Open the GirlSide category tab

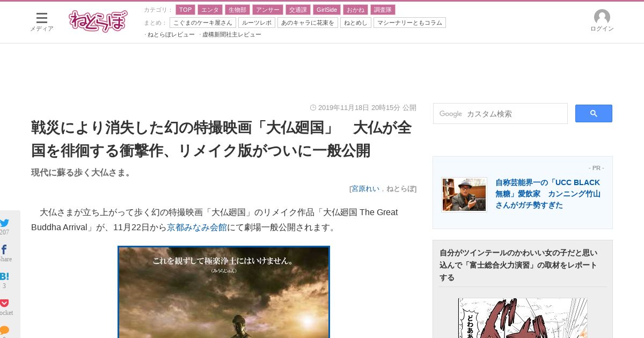[x=327, y=10]
